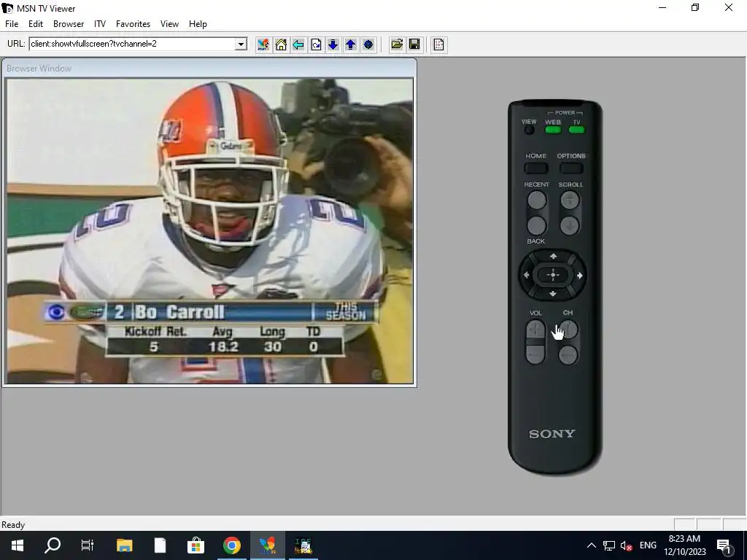Screen dimensions: 747x560
Task: Go to Home using the house toolbar icon
Action: coord(281,44)
